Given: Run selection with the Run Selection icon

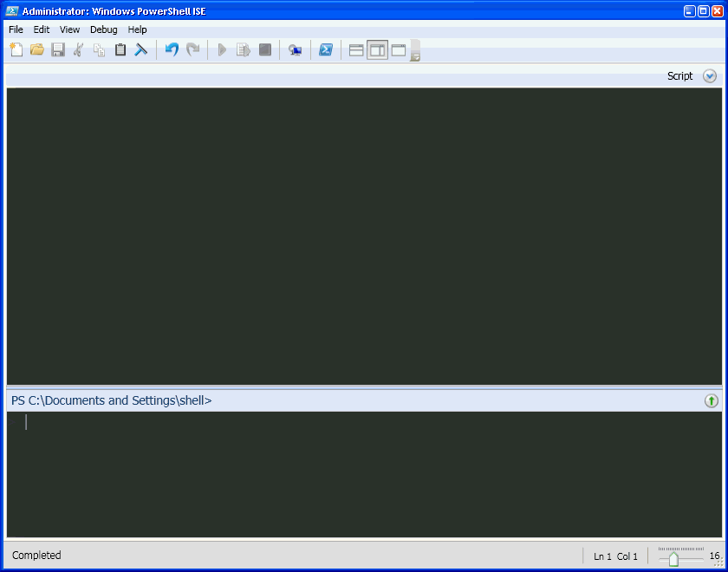Looking at the screenshot, I should 244,49.
